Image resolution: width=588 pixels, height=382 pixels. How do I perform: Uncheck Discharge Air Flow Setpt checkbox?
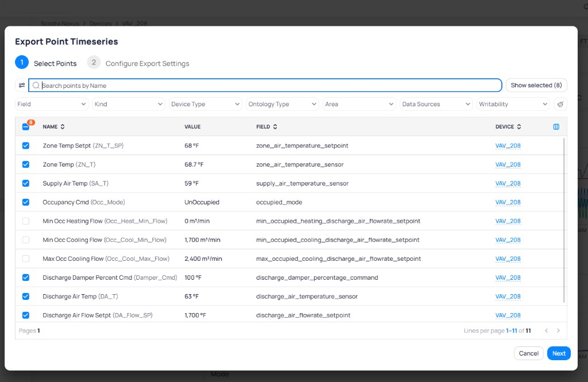[x=25, y=315]
